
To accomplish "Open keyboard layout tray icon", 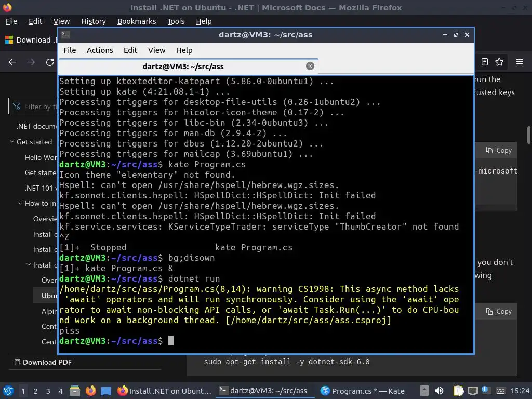I will pyautogui.click(x=500, y=391).
